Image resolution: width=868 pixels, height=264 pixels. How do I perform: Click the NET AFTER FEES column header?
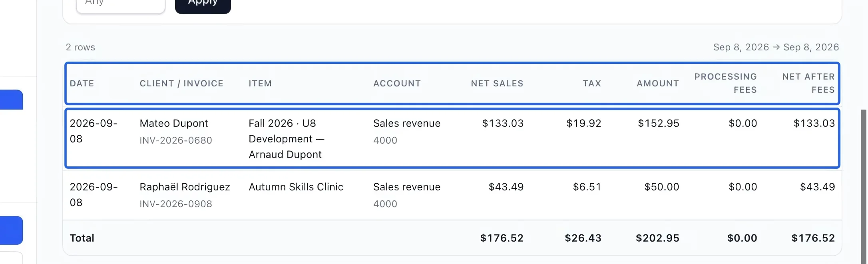tap(808, 83)
